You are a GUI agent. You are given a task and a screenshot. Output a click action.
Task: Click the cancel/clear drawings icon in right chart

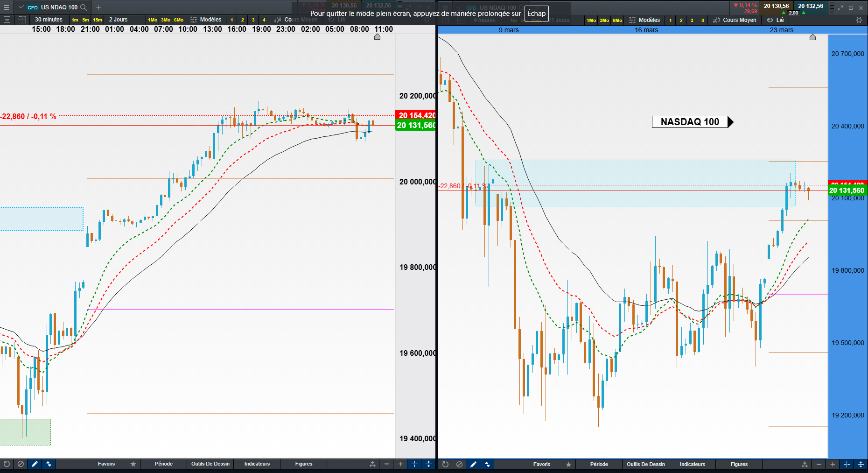click(459, 464)
